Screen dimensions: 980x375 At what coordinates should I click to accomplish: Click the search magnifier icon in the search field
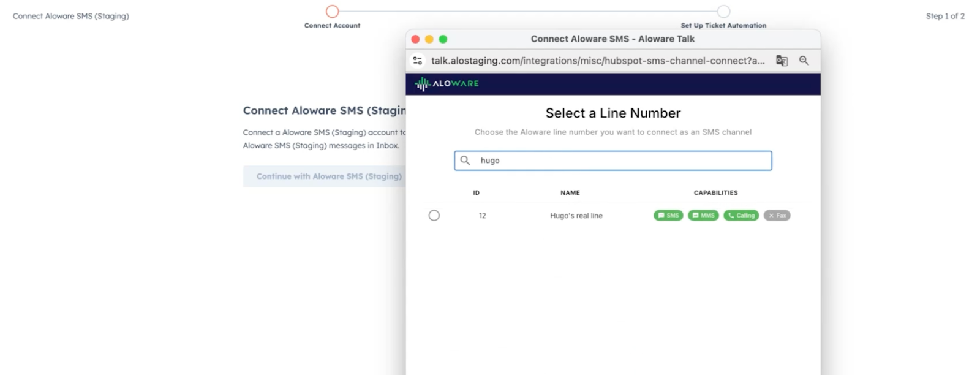coord(465,161)
